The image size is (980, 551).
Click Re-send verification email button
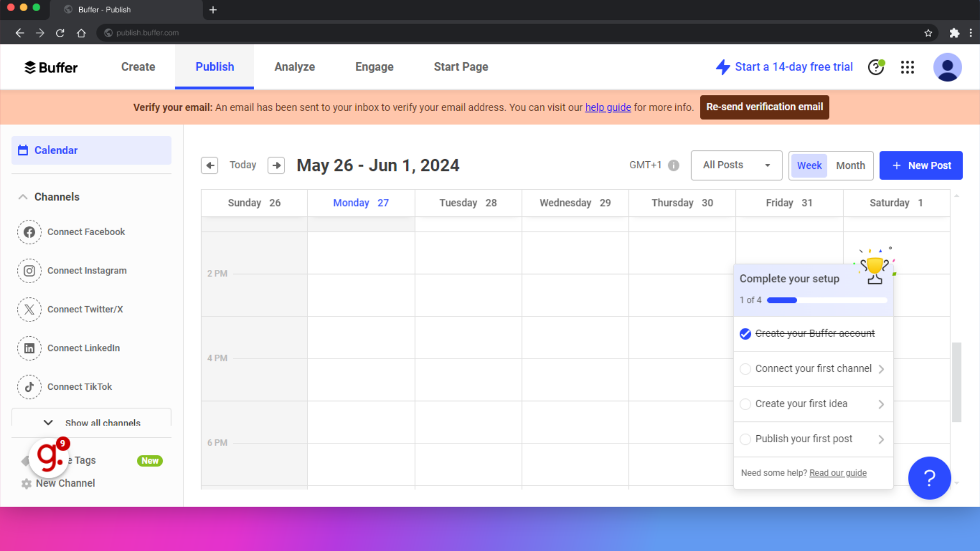764,107
